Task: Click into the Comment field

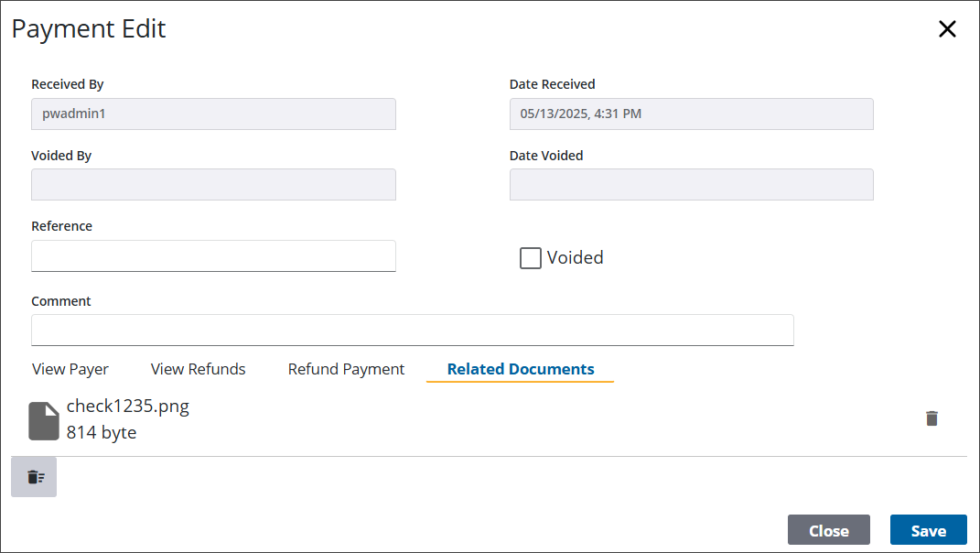Action: click(413, 330)
